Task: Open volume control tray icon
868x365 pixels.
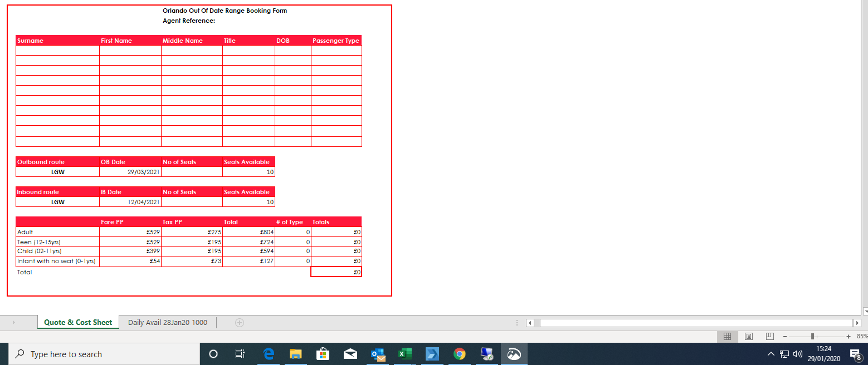Action: (x=797, y=354)
